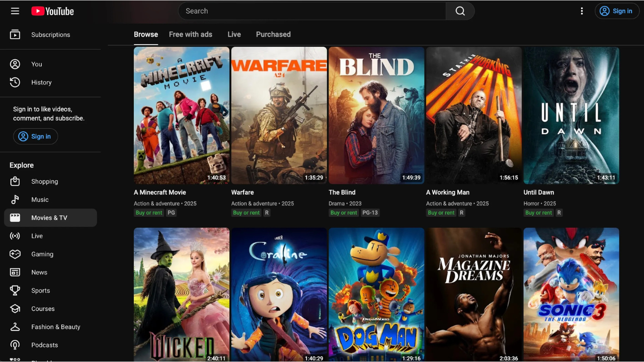Click the Movies & TV clapperboard icon

15,218
